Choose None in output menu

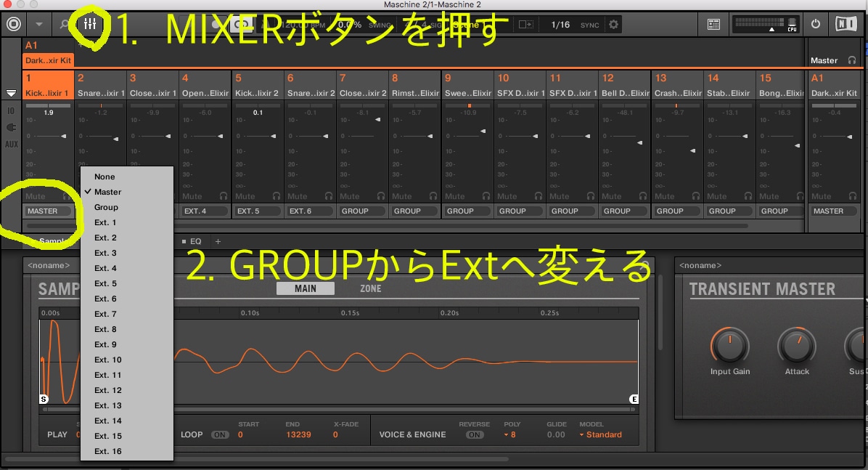click(127, 177)
